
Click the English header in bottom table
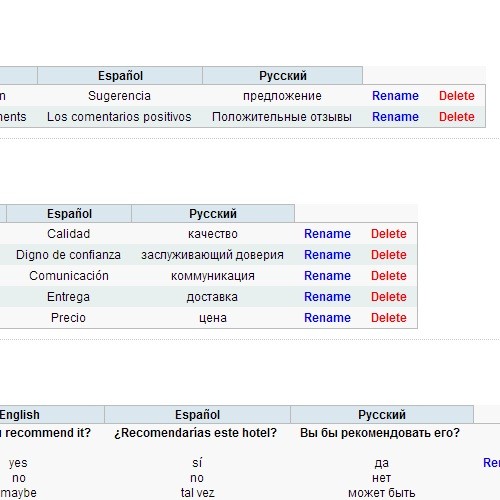20,415
